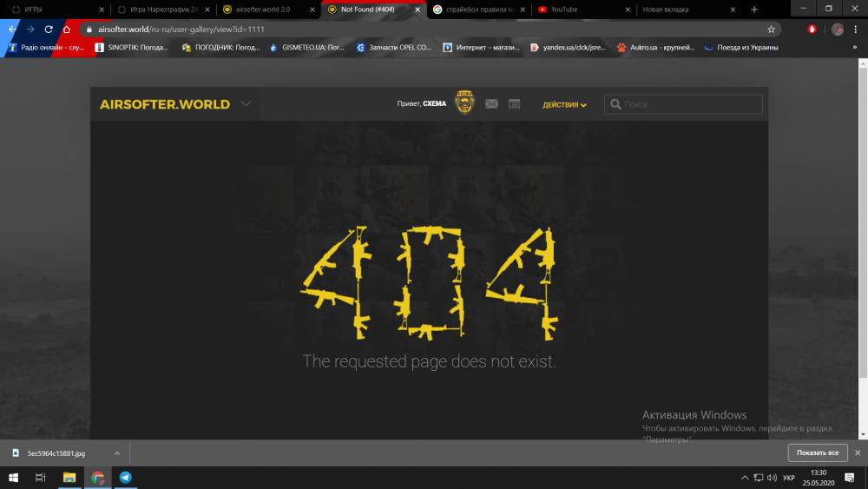Expand the ДЕЙСТВИЯ dropdown menu
The image size is (868, 489).
tap(564, 105)
